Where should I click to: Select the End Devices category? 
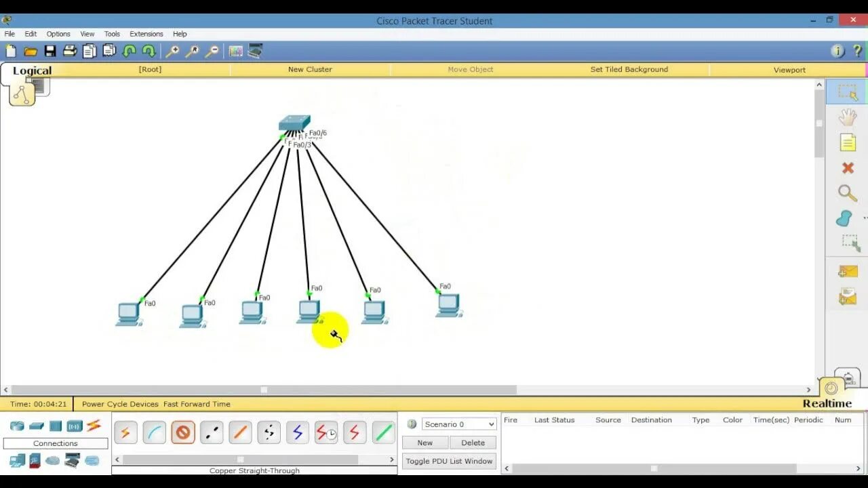[17, 461]
